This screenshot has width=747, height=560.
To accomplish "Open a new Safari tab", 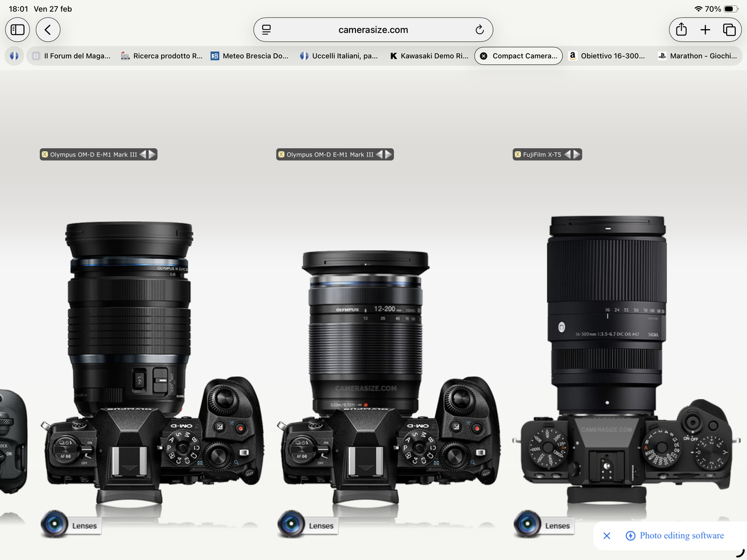I will coord(705,30).
